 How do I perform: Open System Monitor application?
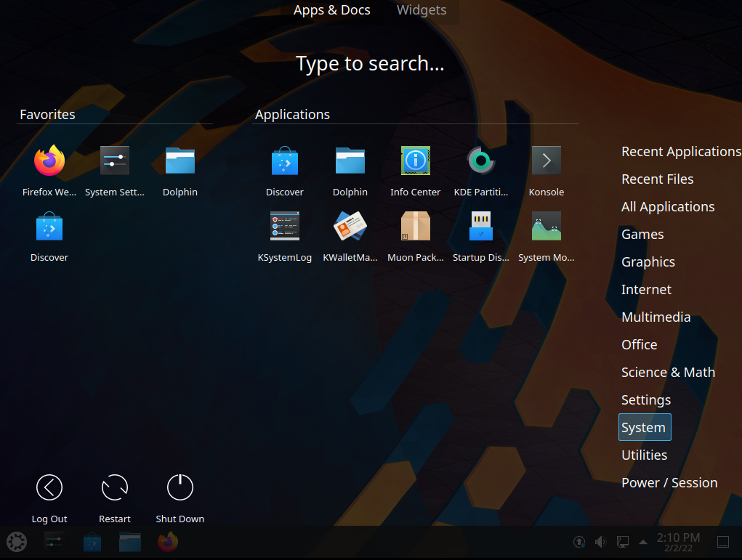click(546, 227)
